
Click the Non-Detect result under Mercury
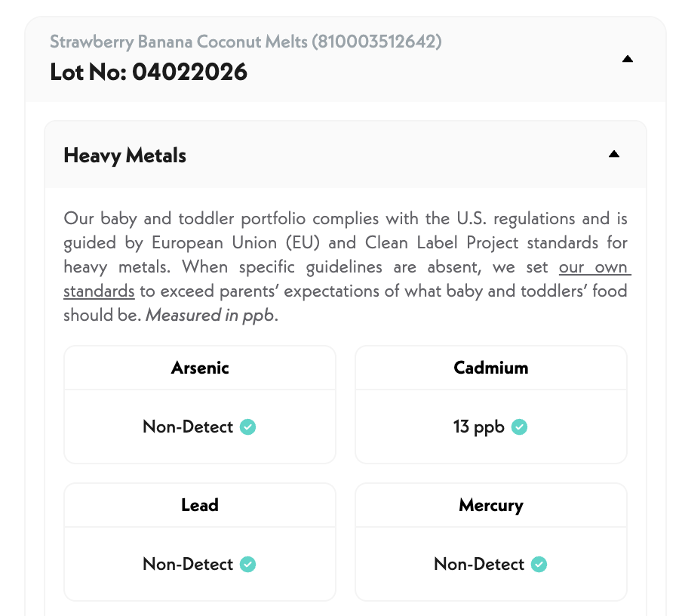(x=479, y=565)
